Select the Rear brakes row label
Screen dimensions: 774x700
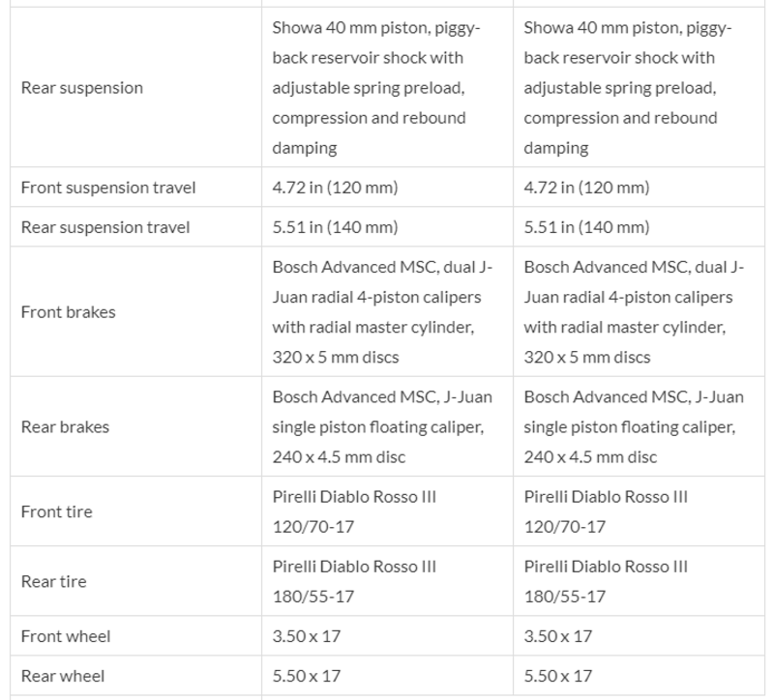click(x=65, y=426)
